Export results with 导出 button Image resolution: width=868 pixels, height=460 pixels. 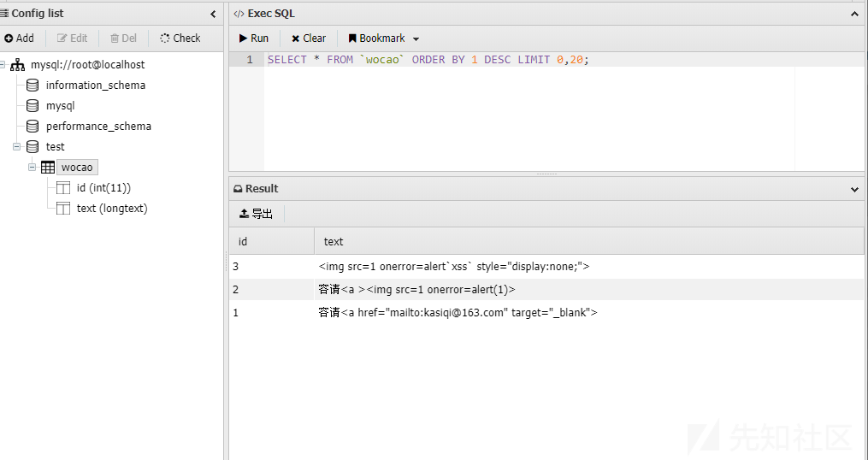click(x=256, y=214)
